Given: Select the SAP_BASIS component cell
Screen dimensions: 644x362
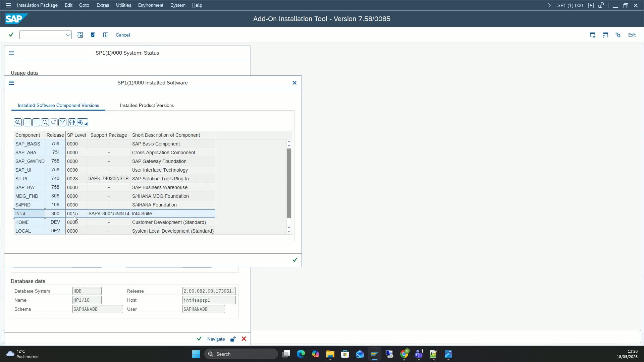Looking at the screenshot, I should [29, 144].
